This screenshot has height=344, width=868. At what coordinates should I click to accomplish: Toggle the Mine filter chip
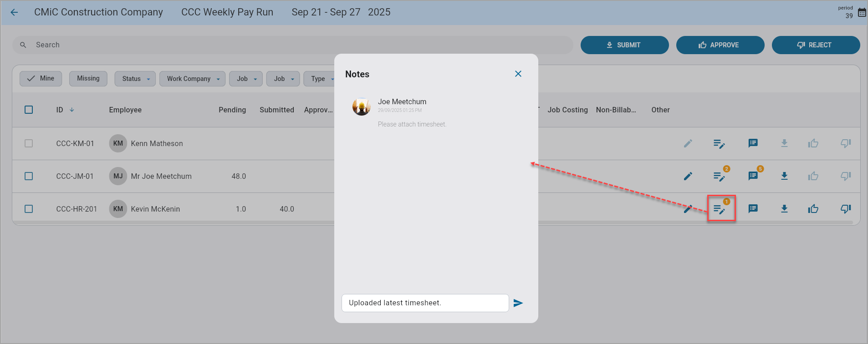click(41, 79)
